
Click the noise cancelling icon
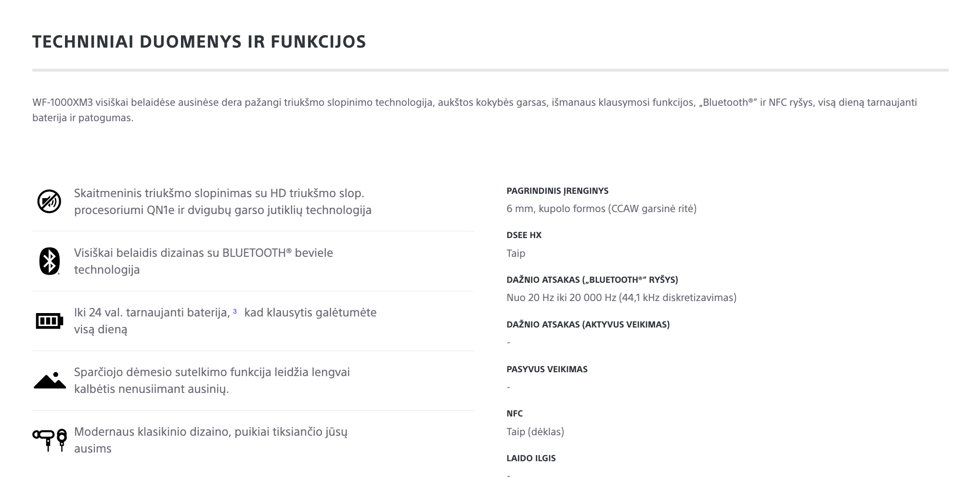click(49, 202)
